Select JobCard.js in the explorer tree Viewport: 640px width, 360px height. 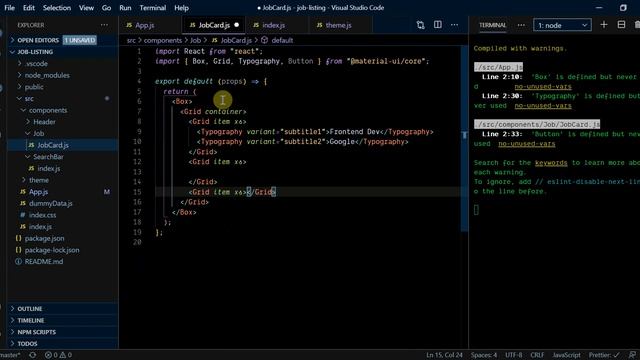[53, 145]
